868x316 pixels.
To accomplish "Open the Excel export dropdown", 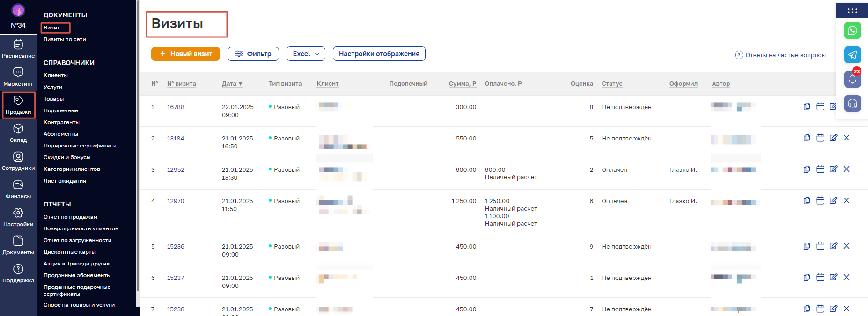I will [x=306, y=54].
